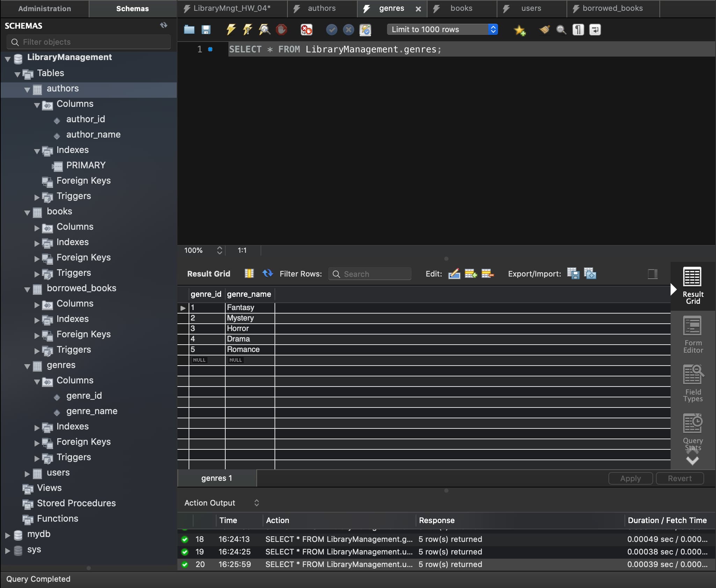Click the Save script floppy disk icon
Image resolution: width=716 pixels, height=588 pixels.
point(206,30)
